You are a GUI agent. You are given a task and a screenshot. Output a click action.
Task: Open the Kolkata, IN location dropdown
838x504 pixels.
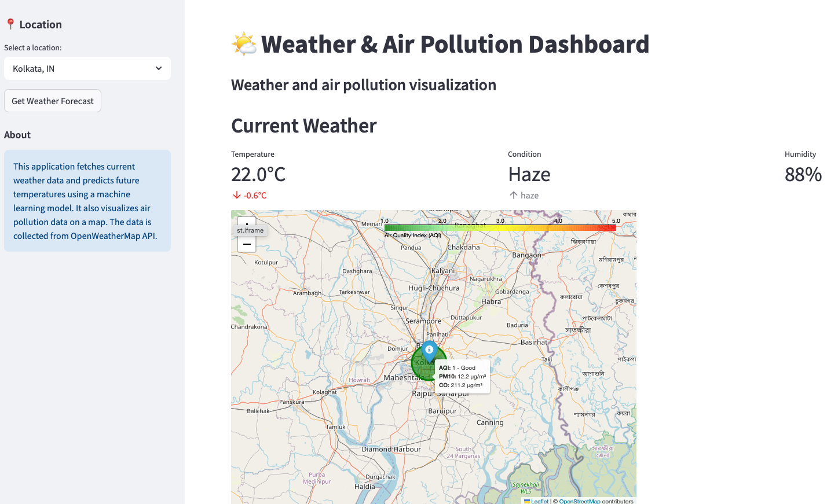(87, 68)
